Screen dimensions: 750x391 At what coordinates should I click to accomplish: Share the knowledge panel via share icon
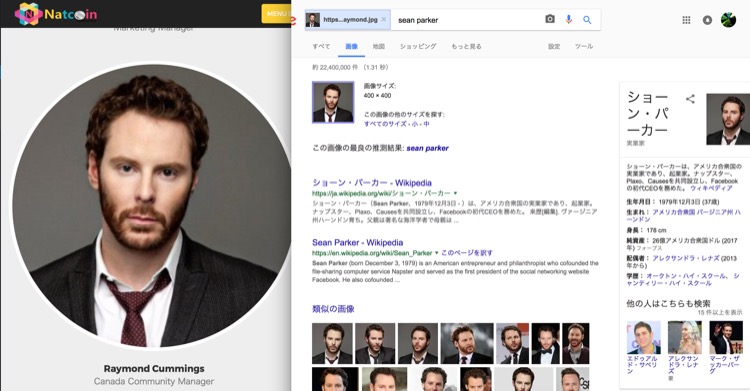pyautogui.click(x=690, y=99)
